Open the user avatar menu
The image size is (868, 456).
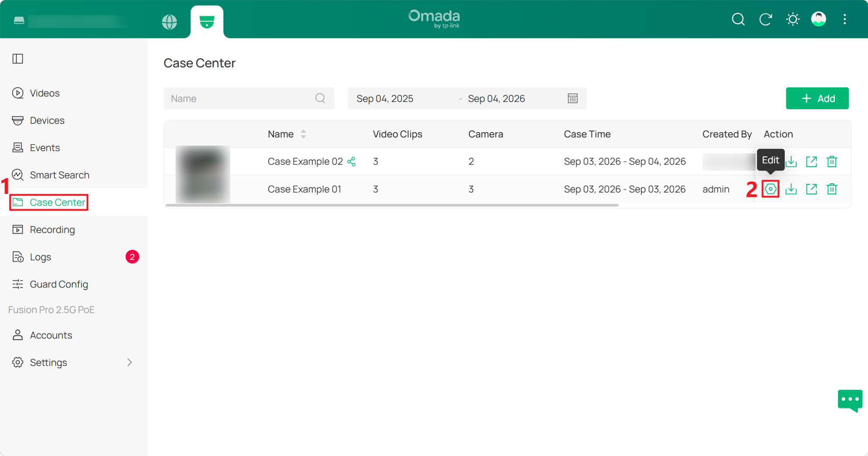click(819, 19)
